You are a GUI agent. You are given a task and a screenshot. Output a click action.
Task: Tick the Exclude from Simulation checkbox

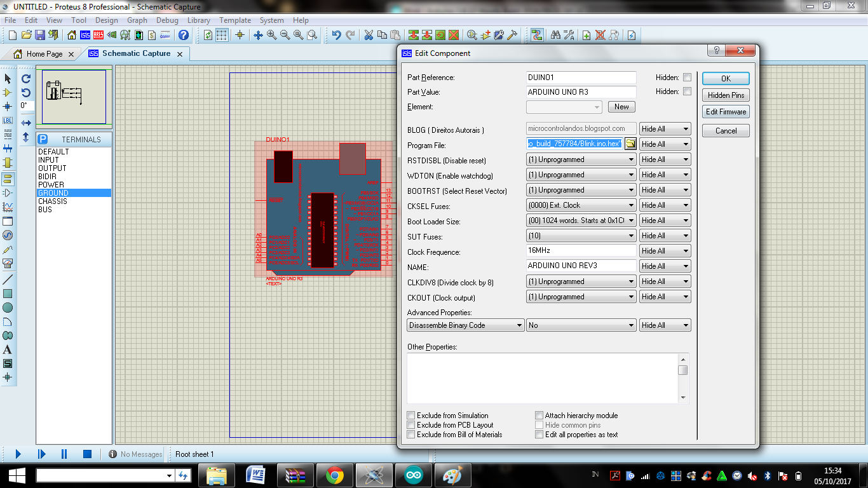pyautogui.click(x=411, y=415)
